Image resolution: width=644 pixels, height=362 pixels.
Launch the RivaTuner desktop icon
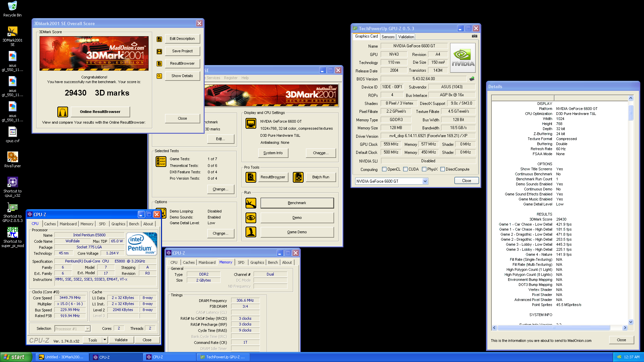[12, 157]
